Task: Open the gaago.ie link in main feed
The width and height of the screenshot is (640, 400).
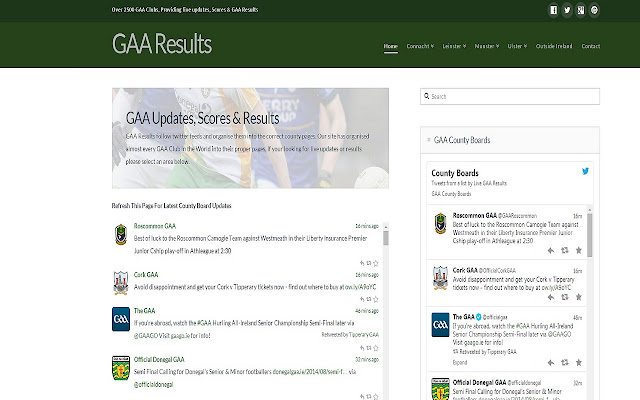Action: [x=179, y=336]
